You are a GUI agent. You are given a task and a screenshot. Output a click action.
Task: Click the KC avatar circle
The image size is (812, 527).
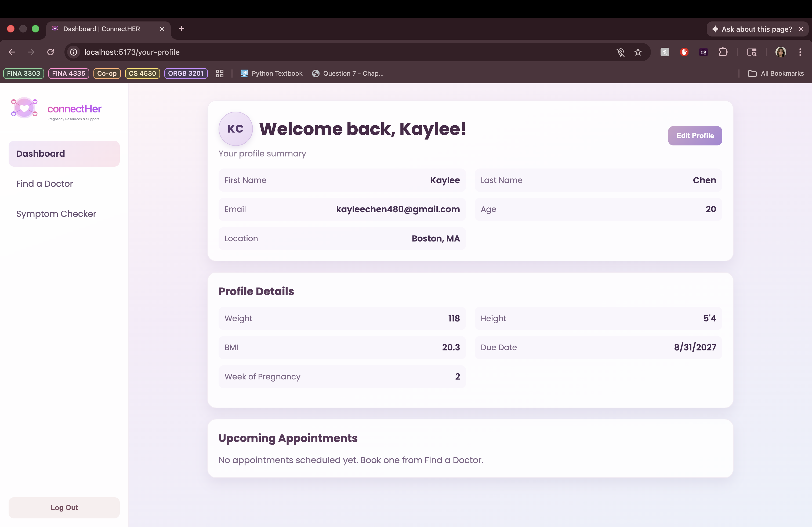coord(235,129)
